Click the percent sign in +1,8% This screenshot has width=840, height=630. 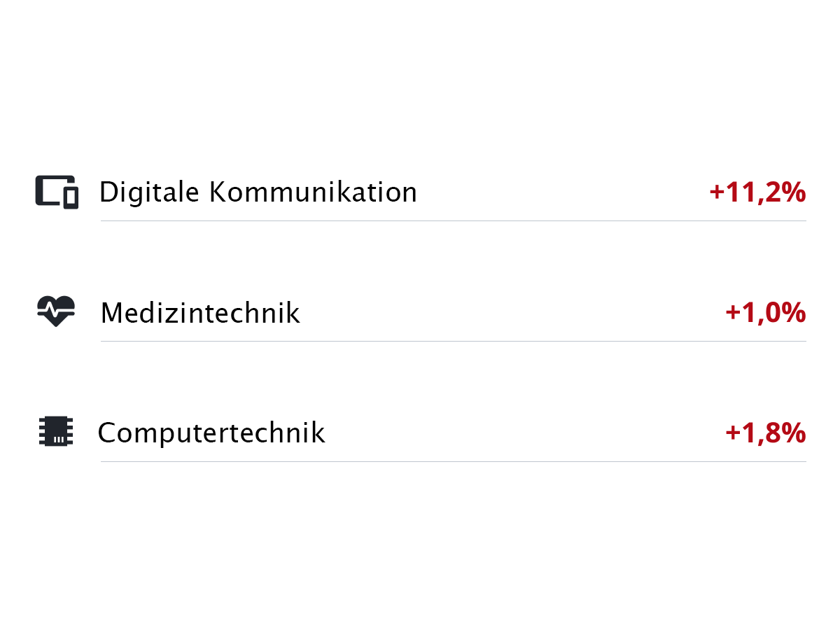coord(794,433)
